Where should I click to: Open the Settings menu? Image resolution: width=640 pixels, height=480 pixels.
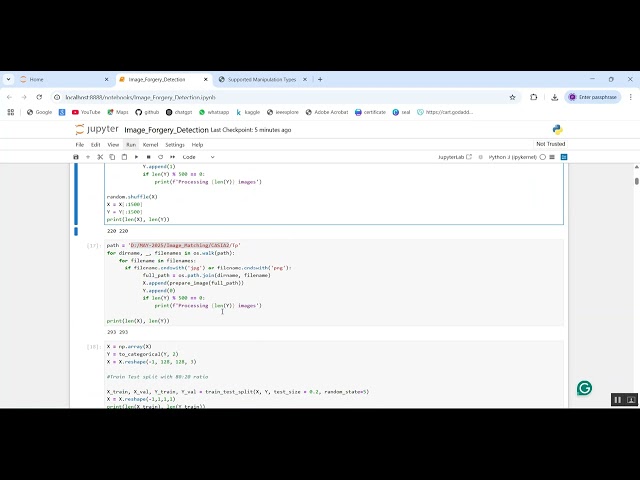(174, 144)
